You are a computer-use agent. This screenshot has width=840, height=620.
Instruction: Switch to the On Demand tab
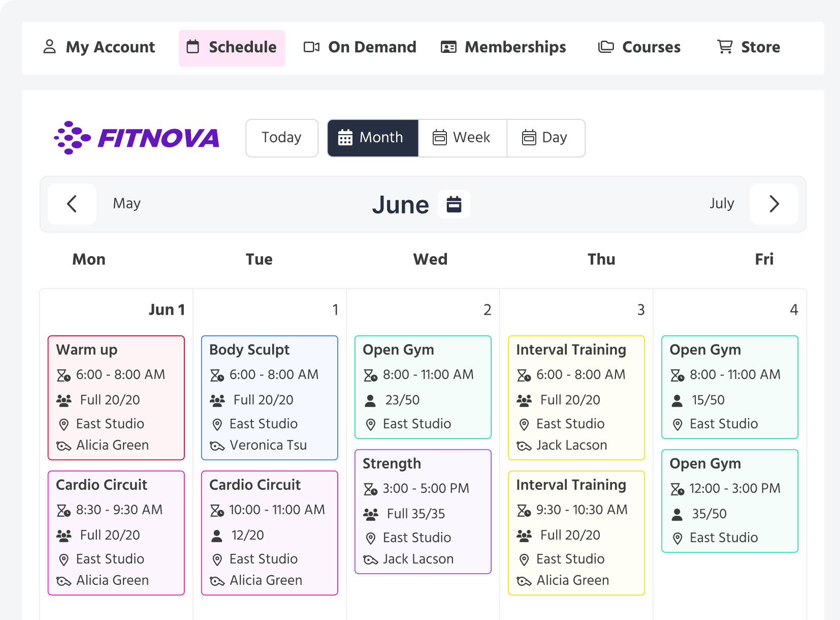click(360, 47)
